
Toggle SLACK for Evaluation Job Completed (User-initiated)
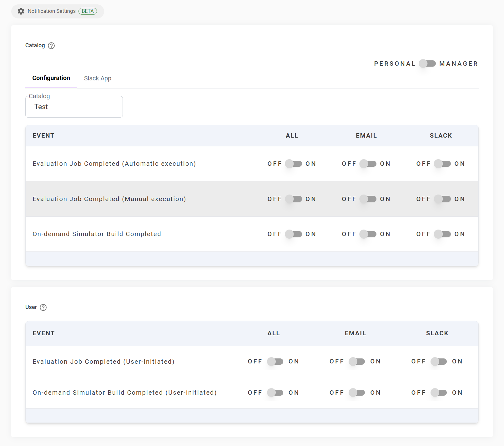[439, 362]
